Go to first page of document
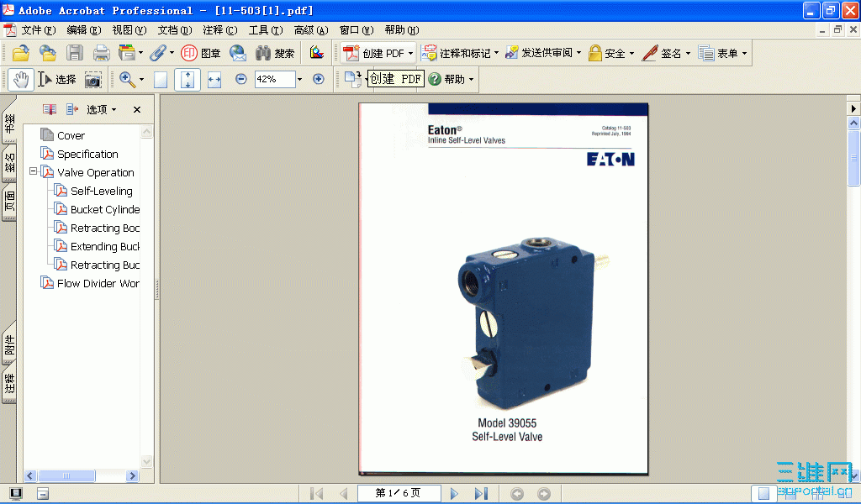 316,494
